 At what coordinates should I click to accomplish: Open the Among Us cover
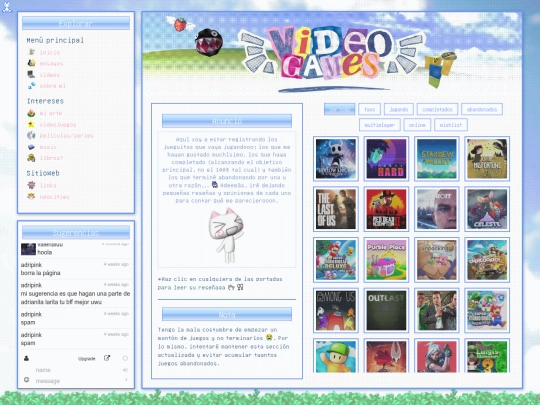click(336, 310)
